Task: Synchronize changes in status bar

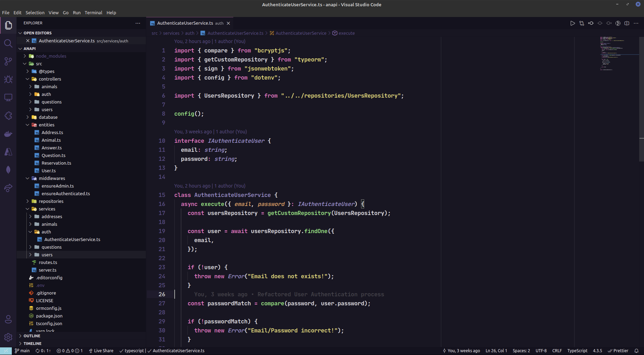Action: point(43,351)
